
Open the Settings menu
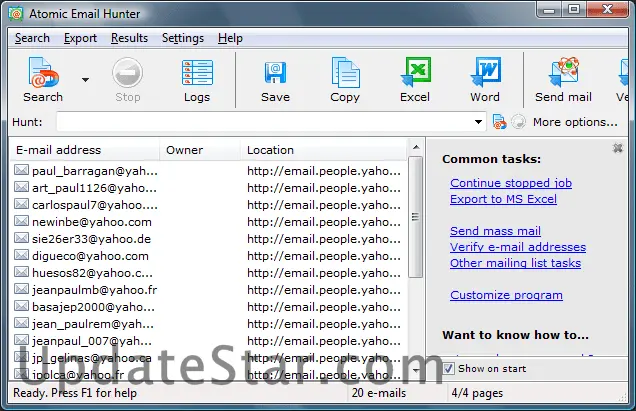tap(183, 38)
